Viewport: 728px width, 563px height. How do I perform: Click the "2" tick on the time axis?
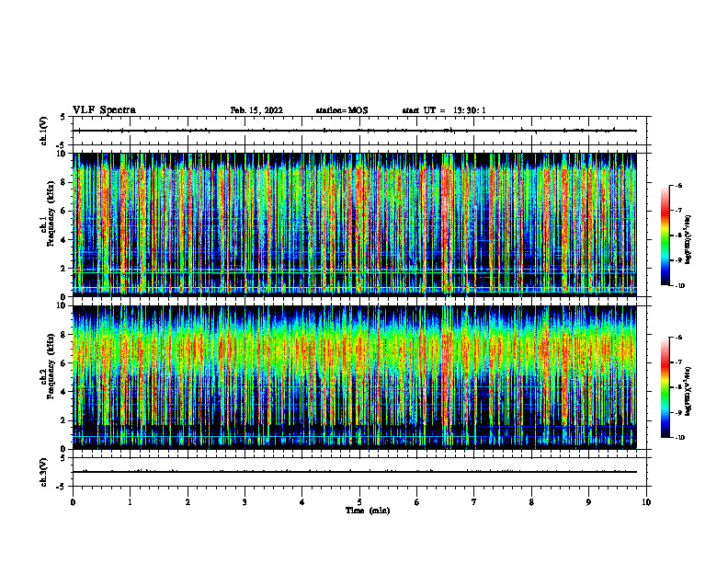[x=188, y=502]
